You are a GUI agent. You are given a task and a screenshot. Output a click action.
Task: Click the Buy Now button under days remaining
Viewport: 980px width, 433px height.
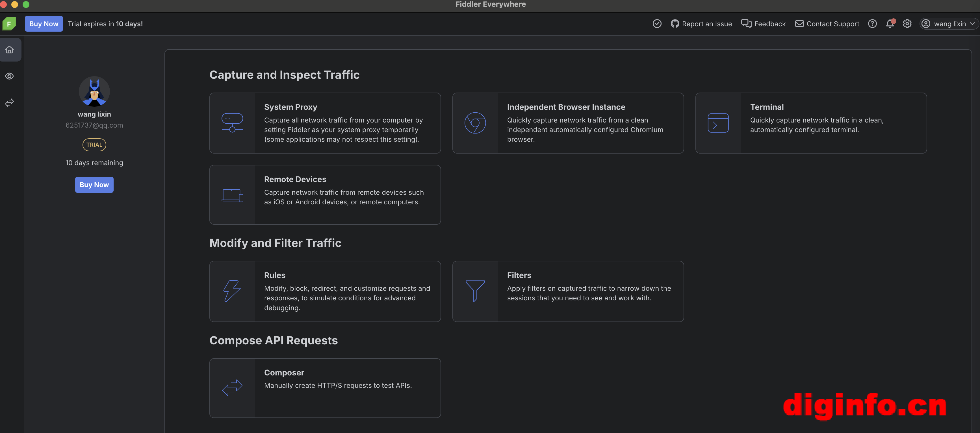[x=94, y=185]
